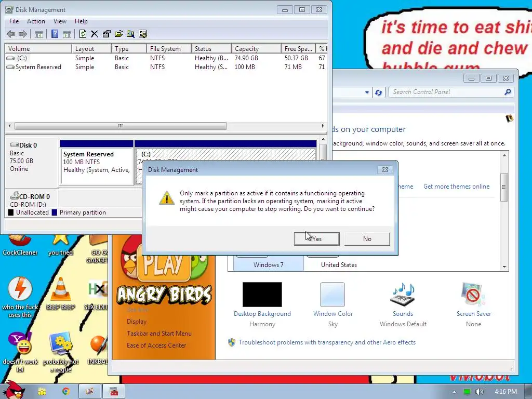
Task: Sort by the Volume column header
Action: pos(38,48)
